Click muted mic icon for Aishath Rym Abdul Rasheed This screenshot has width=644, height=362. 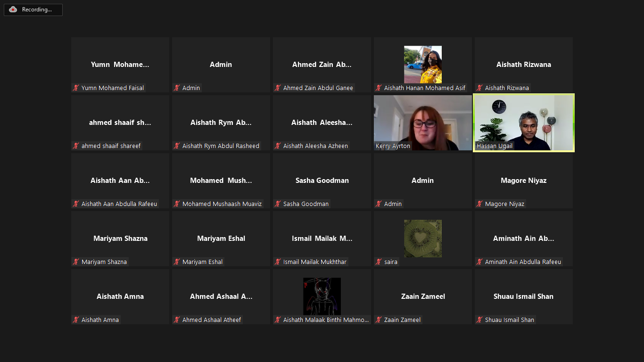pyautogui.click(x=177, y=146)
